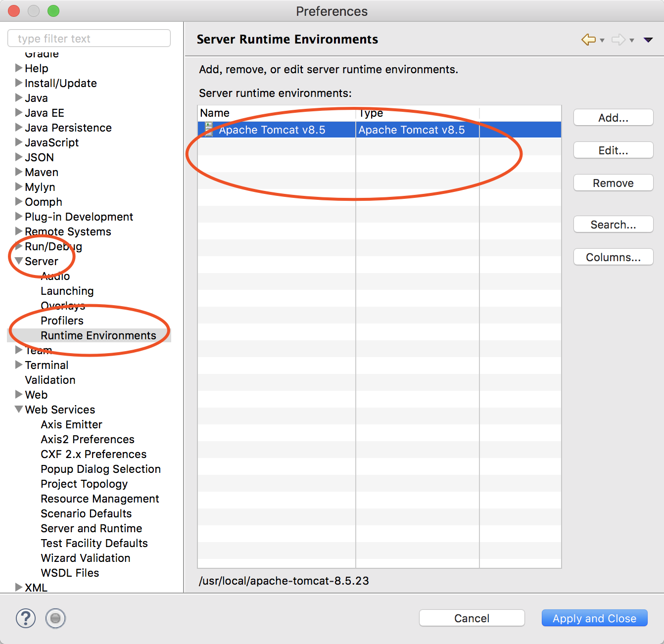The width and height of the screenshot is (664, 644).
Task: Click the Type column header
Action: click(x=418, y=113)
